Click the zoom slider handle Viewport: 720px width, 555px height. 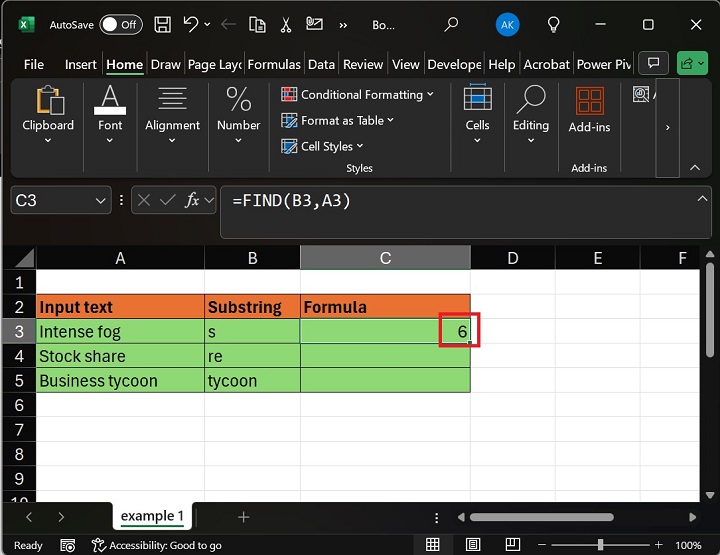point(600,545)
